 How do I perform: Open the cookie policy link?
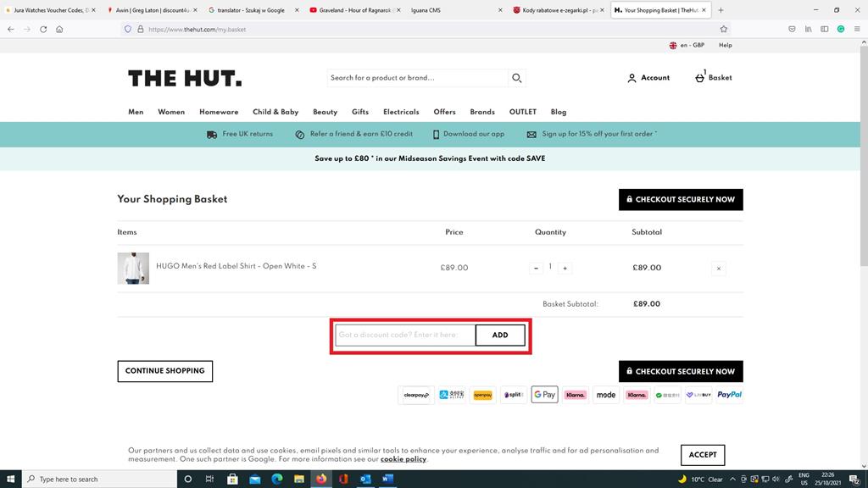click(403, 459)
